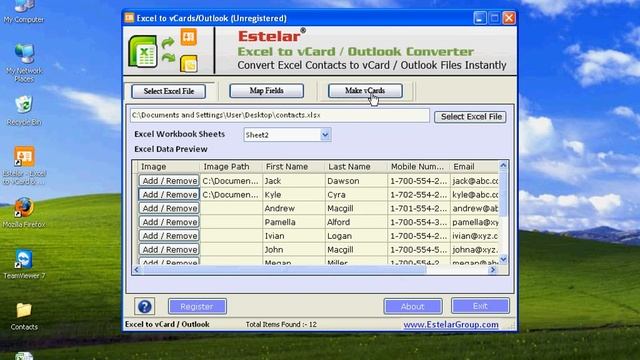Click the horizontal scroll right arrow
Screen dimensions: 640x360
click(493, 269)
